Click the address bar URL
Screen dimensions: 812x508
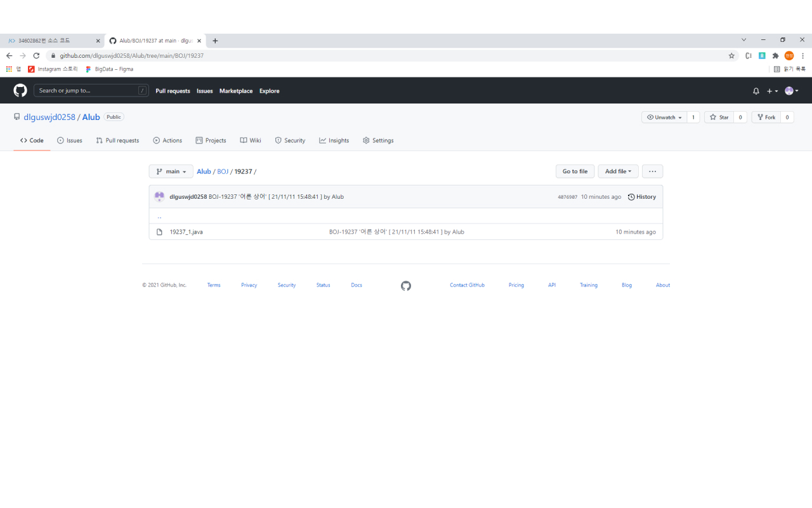pos(132,56)
